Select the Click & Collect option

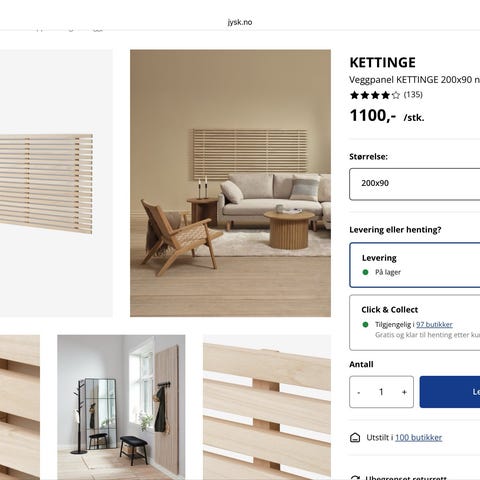tap(415, 322)
